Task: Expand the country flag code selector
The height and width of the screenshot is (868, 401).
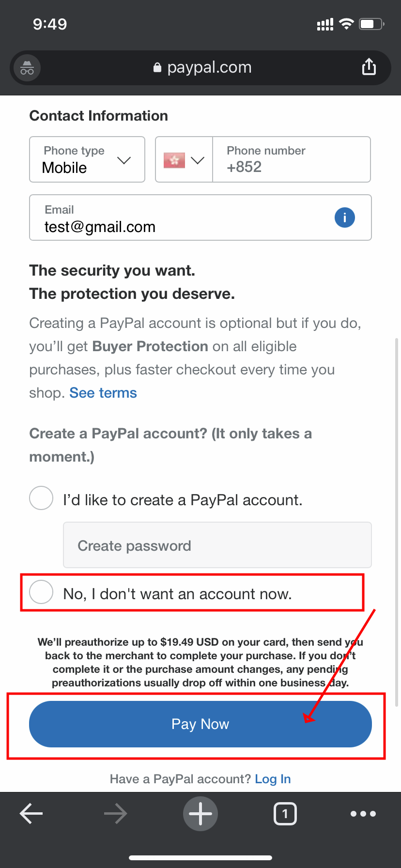Action: (184, 160)
